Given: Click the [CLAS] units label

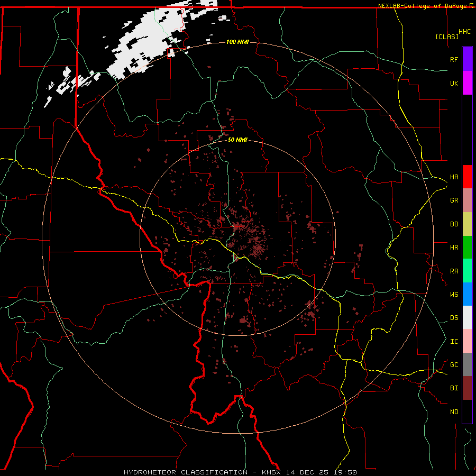Looking at the screenshot, I should coord(447,36).
